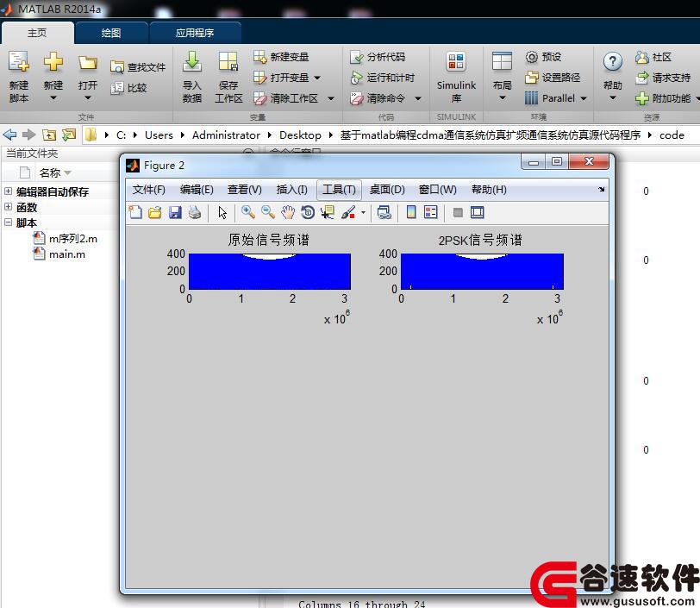Select the Rotate 3D tool
The width and height of the screenshot is (700, 608).
point(308,213)
